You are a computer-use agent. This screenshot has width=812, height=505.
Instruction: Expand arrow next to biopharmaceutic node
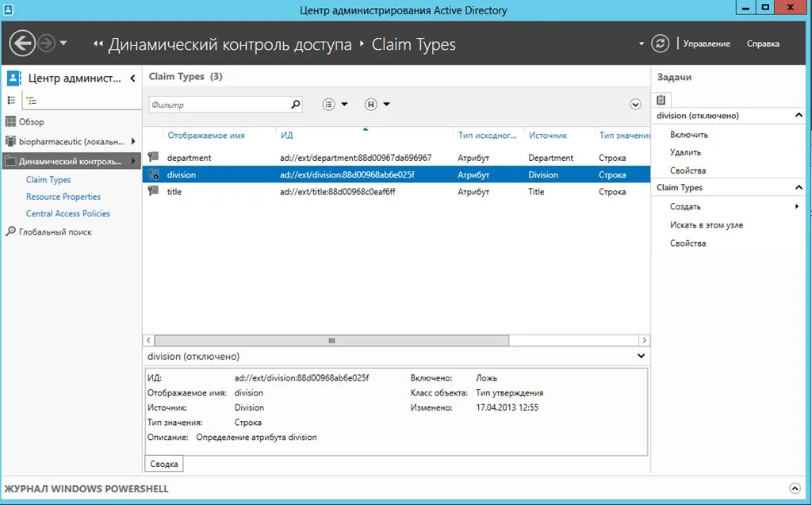tap(133, 141)
